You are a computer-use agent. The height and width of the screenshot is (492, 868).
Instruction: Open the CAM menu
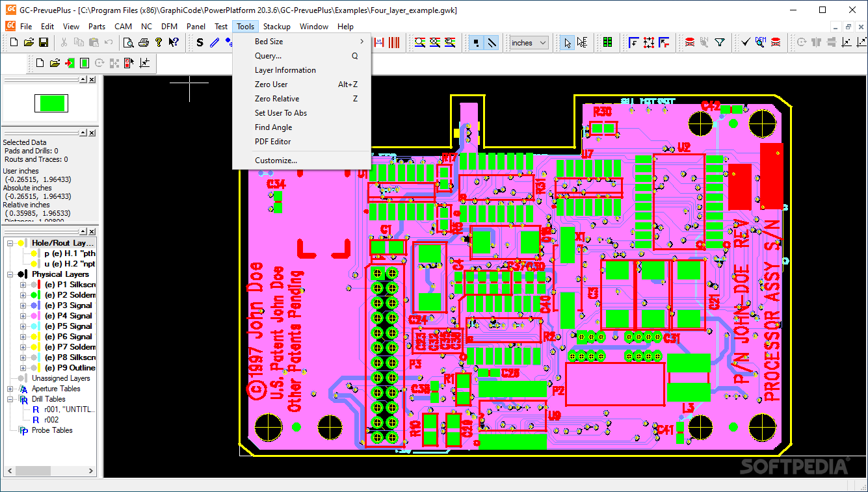(123, 27)
